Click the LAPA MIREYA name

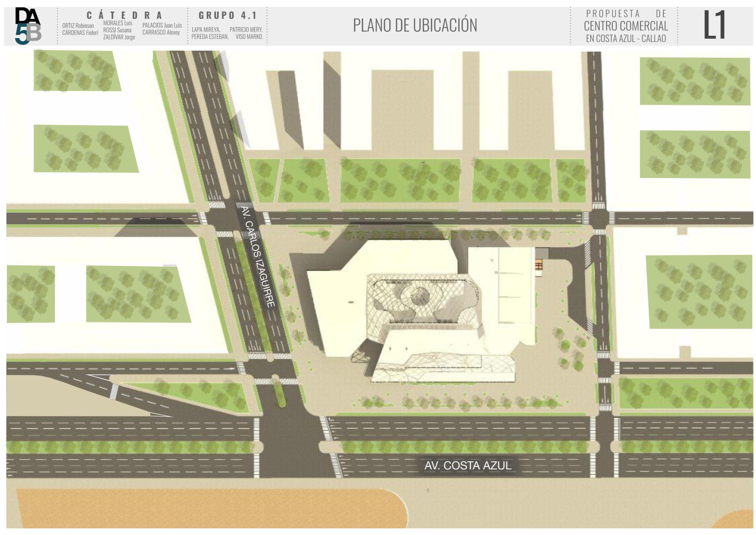tap(206, 30)
